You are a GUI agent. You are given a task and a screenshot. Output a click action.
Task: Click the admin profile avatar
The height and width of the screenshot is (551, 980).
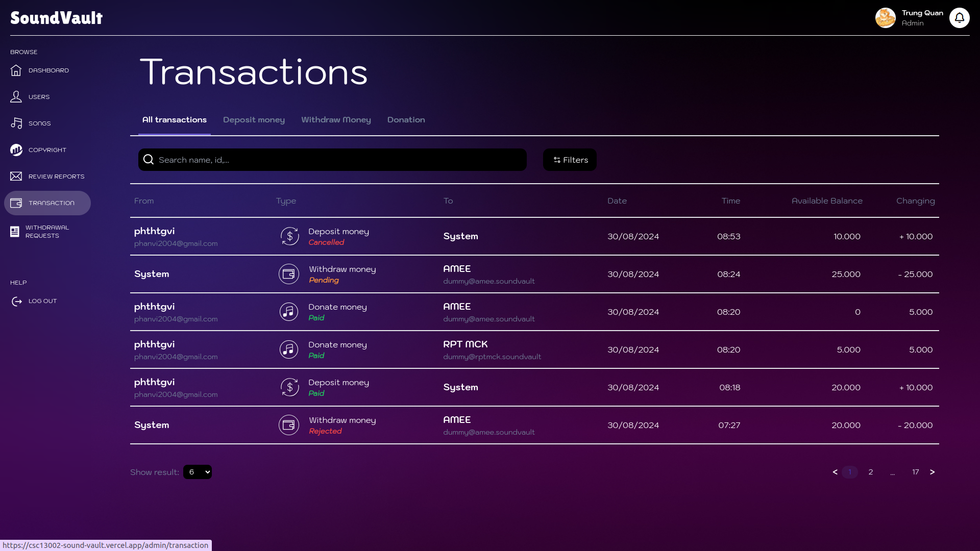point(885,17)
